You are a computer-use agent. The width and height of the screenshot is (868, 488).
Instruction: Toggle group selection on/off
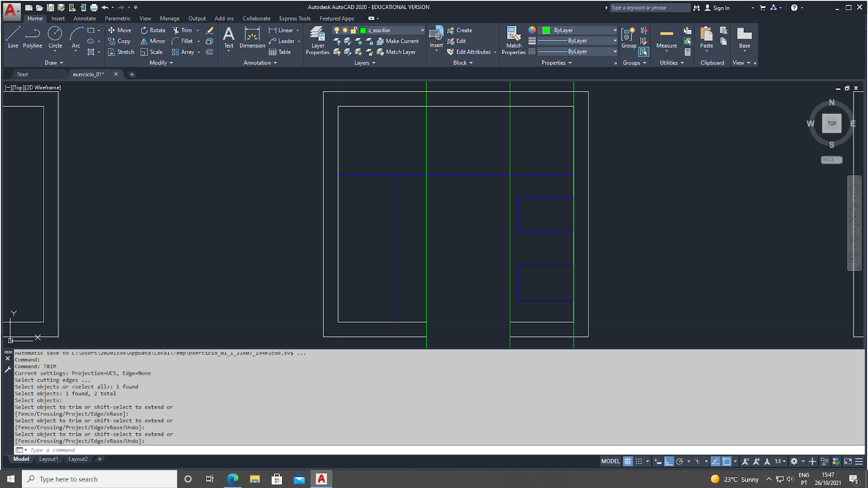pos(643,52)
